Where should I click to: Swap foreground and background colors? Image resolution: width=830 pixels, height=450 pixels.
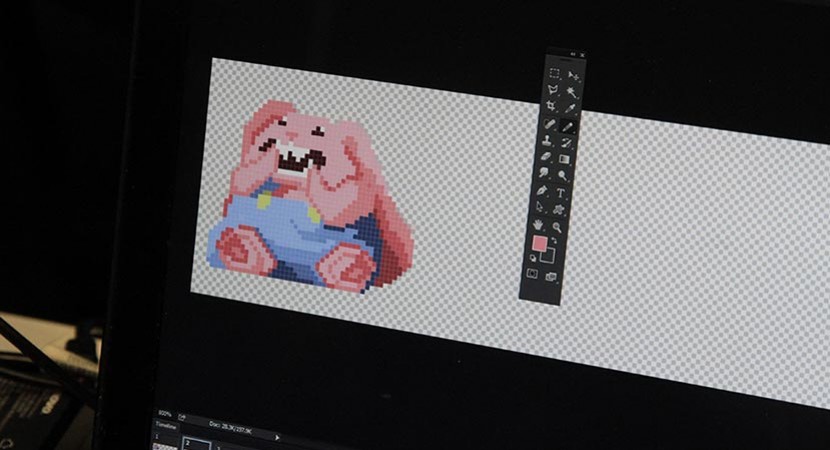pos(554,240)
